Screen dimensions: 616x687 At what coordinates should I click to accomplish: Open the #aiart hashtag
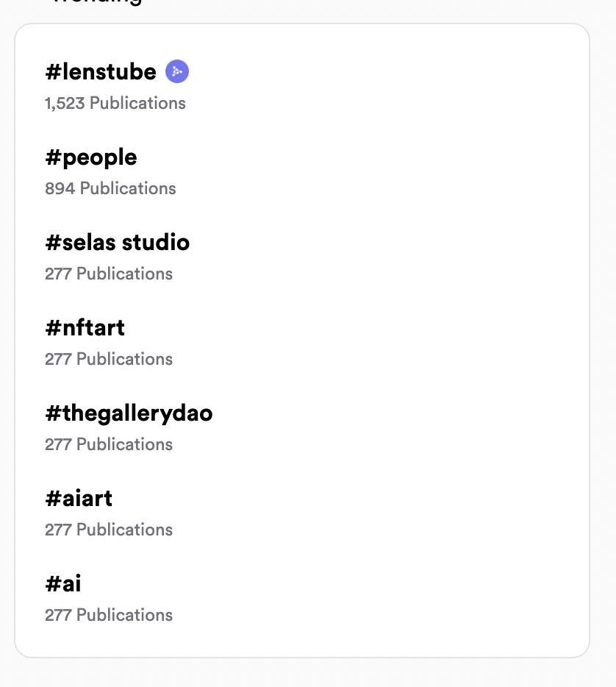point(79,499)
